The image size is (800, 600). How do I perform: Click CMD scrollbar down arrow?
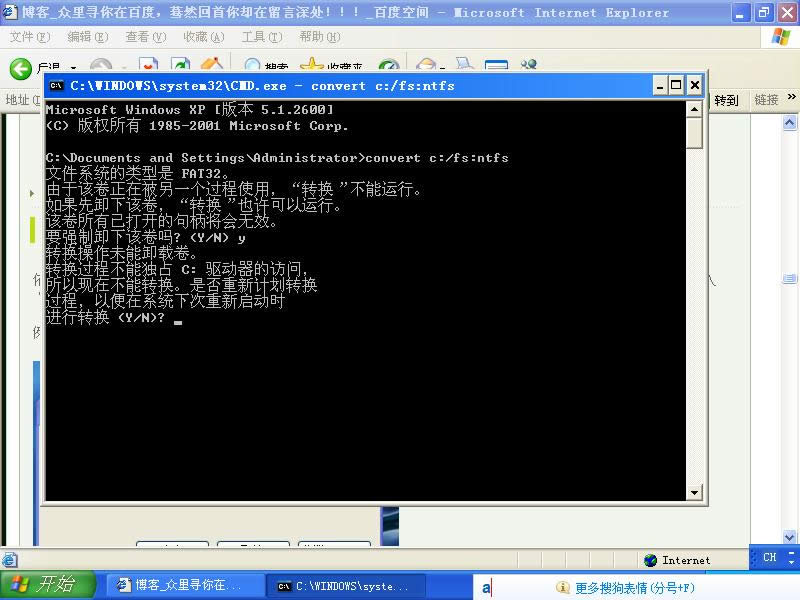point(694,491)
